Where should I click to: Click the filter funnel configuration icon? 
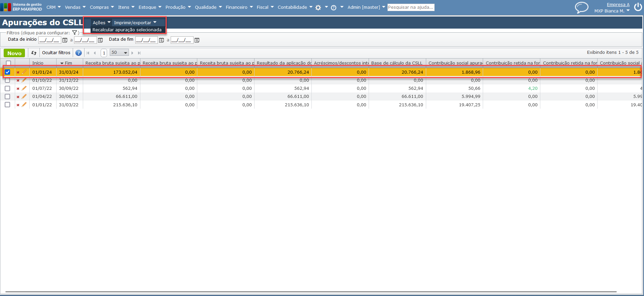point(75,33)
